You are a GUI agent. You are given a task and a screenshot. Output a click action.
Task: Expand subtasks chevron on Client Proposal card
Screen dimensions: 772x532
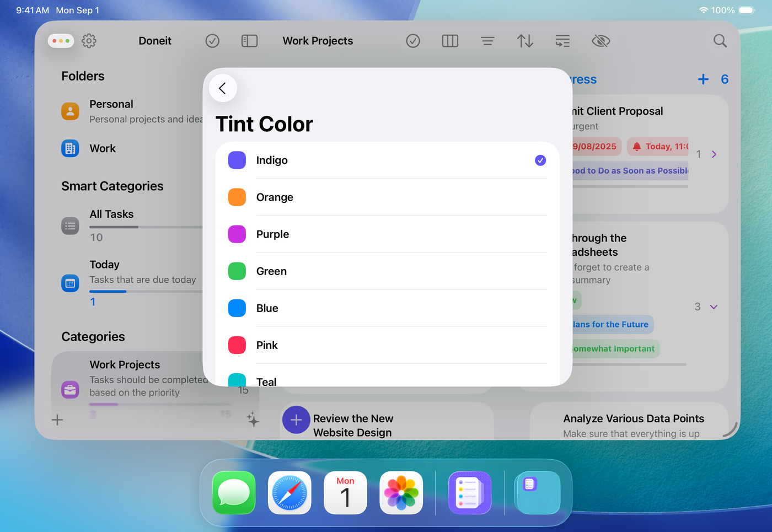point(714,154)
